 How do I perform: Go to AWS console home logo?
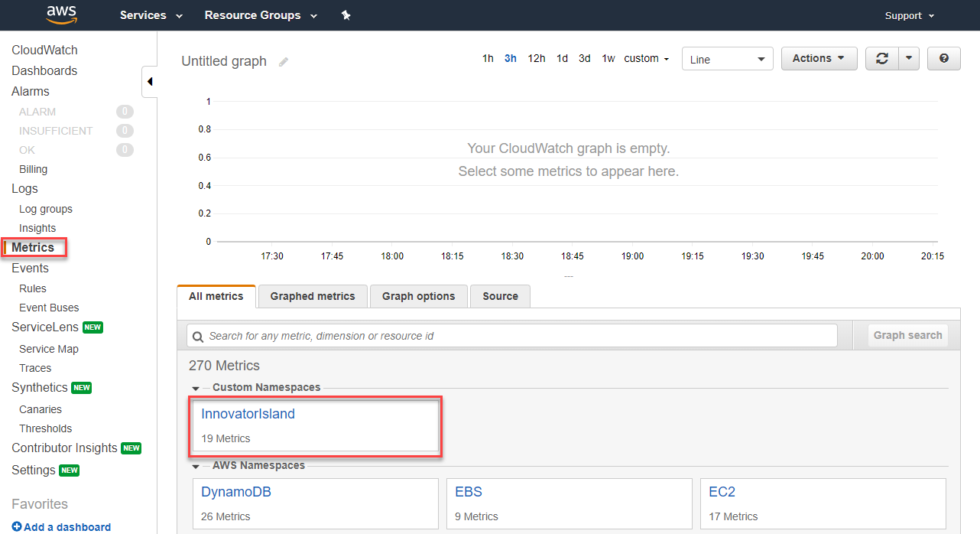[x=61, y=15]
